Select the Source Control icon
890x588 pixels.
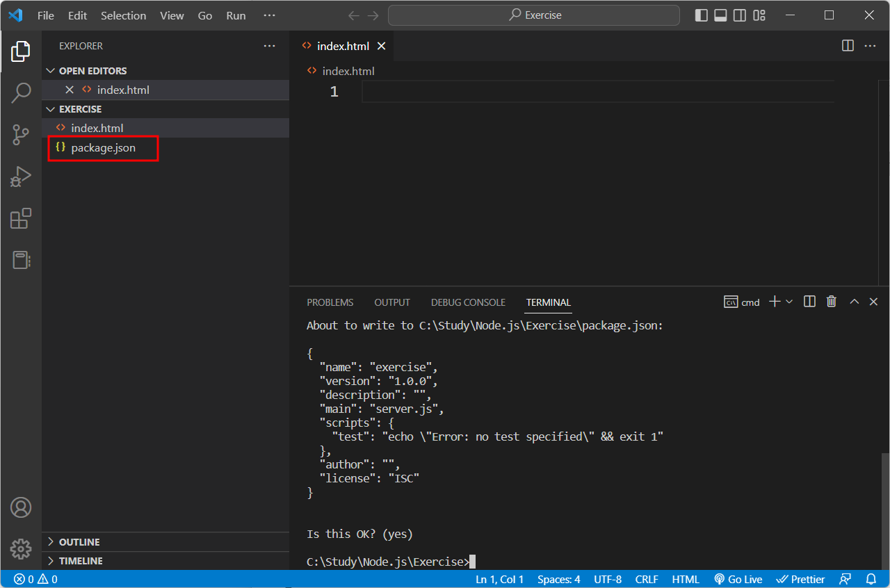[21, 135]
